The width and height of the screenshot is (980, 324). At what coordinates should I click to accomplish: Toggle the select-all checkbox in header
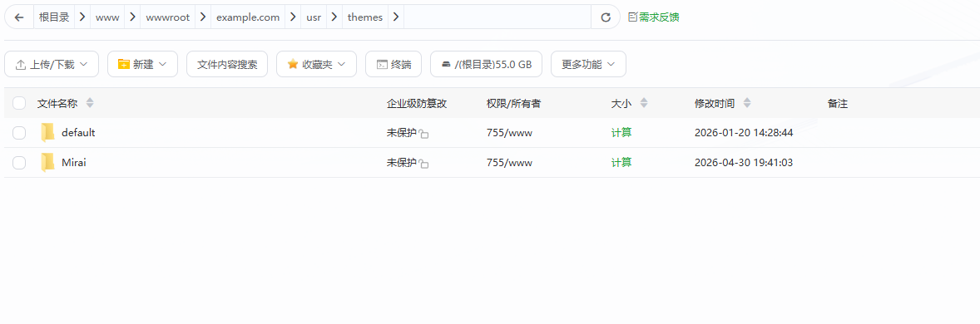coord(19,103)
